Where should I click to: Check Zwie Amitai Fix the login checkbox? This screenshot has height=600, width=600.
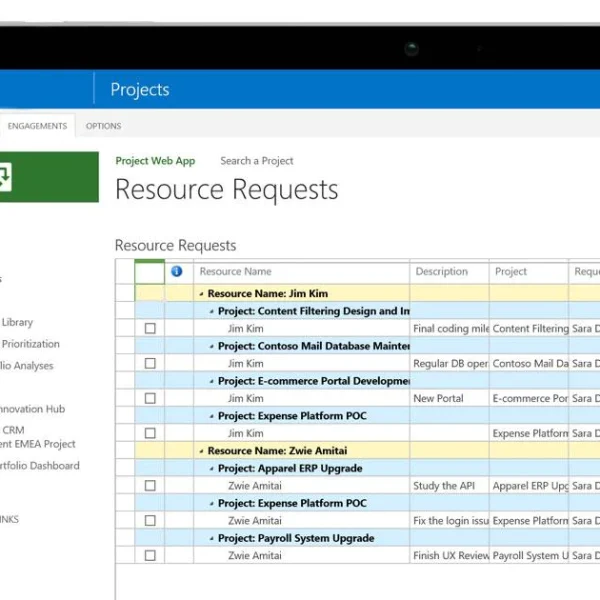[150, 520]
